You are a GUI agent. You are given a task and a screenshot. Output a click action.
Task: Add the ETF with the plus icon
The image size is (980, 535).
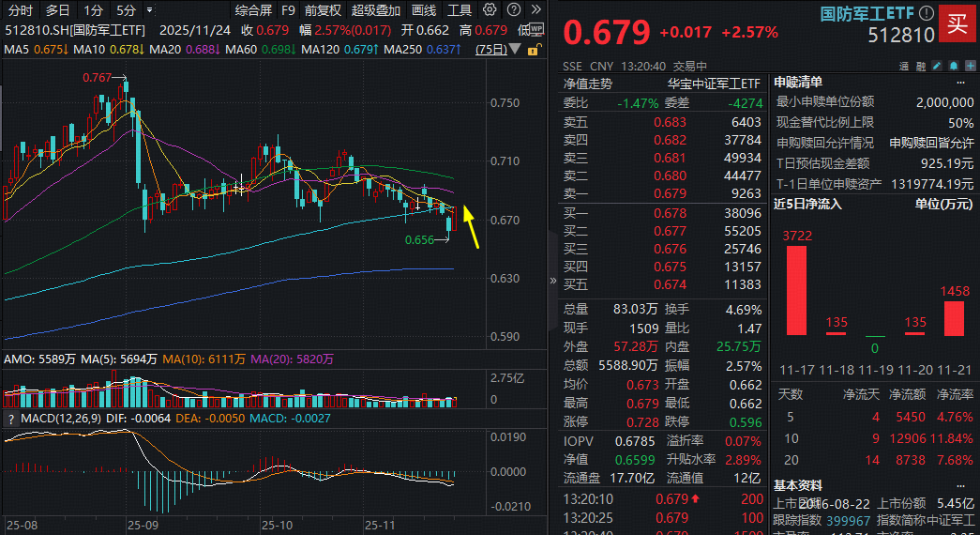pyautogui.click(x=972, y=66)
